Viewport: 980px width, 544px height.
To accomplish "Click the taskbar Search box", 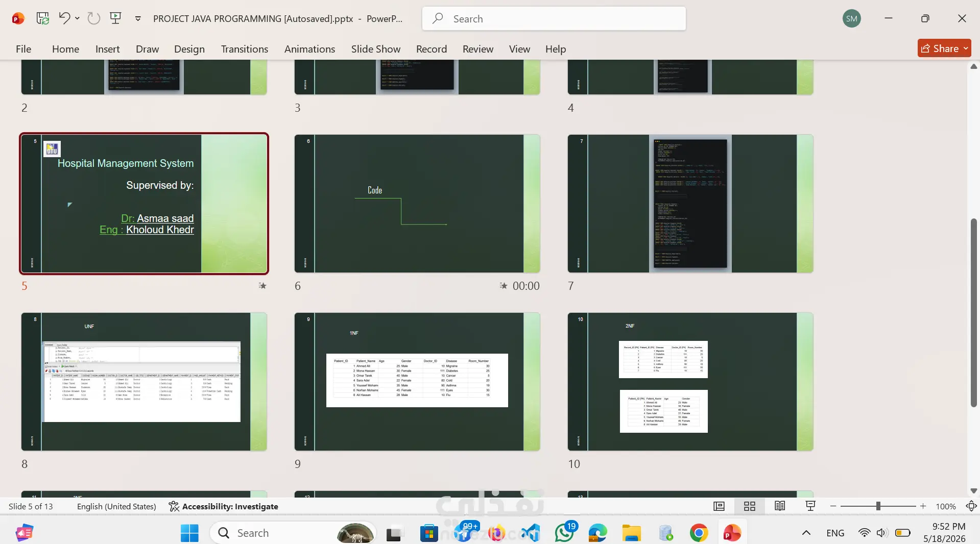I will pyautogui.click(x=293, y=533).
